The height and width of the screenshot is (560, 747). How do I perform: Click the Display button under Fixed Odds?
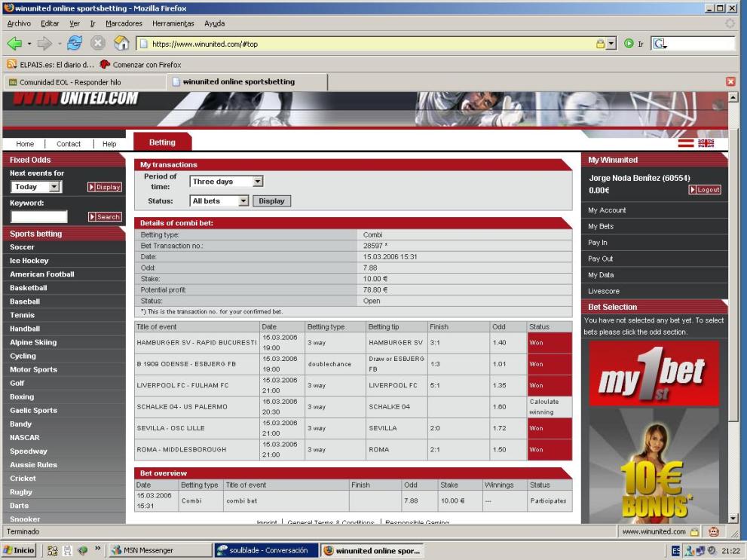[x=104, y=187]
